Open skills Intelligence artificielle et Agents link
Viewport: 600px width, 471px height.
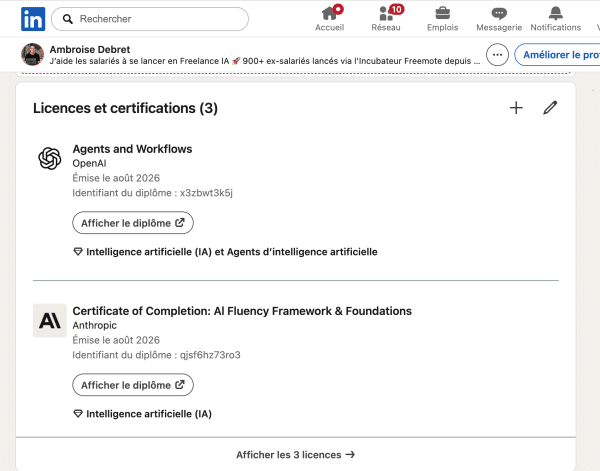(x=232, y=252)
